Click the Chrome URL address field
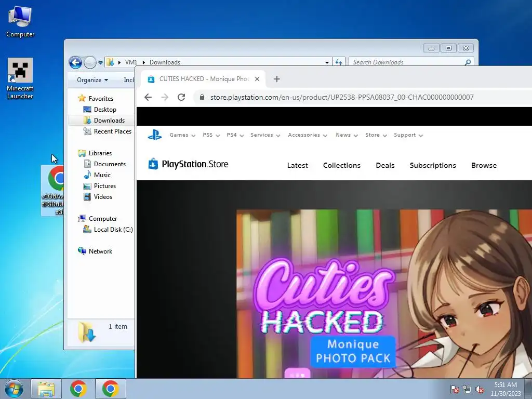The height and width of the screenshot is (399, 532). pos(342,97)
